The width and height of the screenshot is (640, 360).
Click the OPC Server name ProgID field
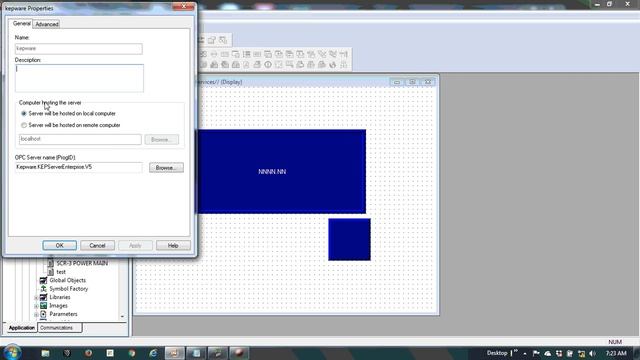[79, 167]
